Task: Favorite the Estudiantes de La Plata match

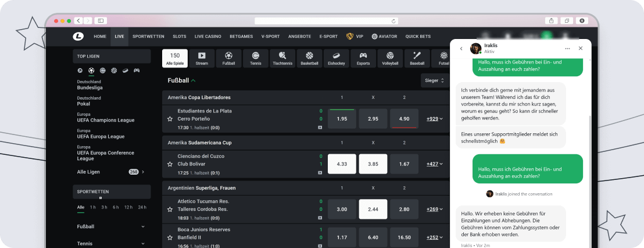Action: [x=170, y=119]
